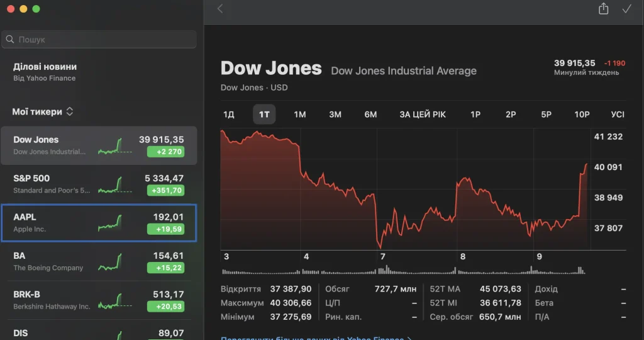Screen dimensions: 644x340
Task: Go back with the left chevron
Action: [220, 9]
